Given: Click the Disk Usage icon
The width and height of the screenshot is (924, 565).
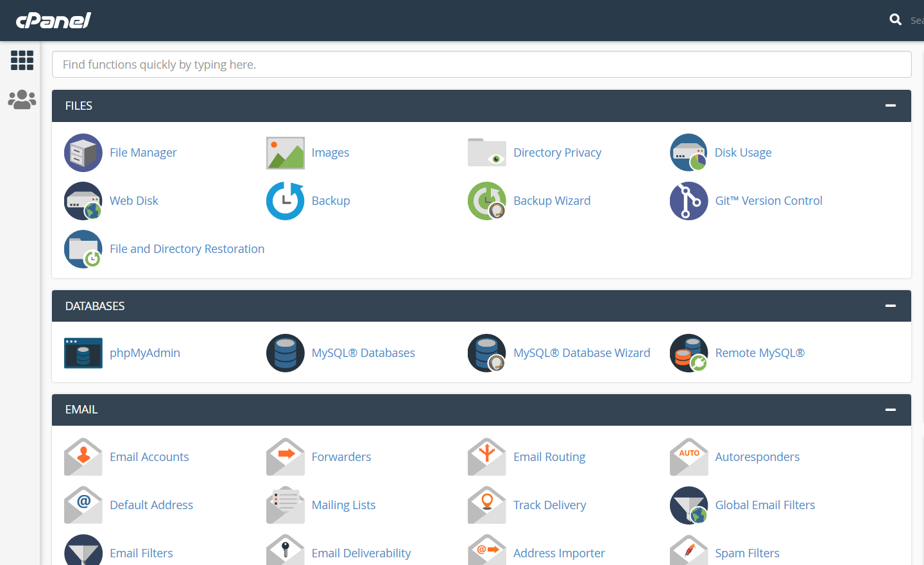Looking at the screenshot, I should 689,153.
